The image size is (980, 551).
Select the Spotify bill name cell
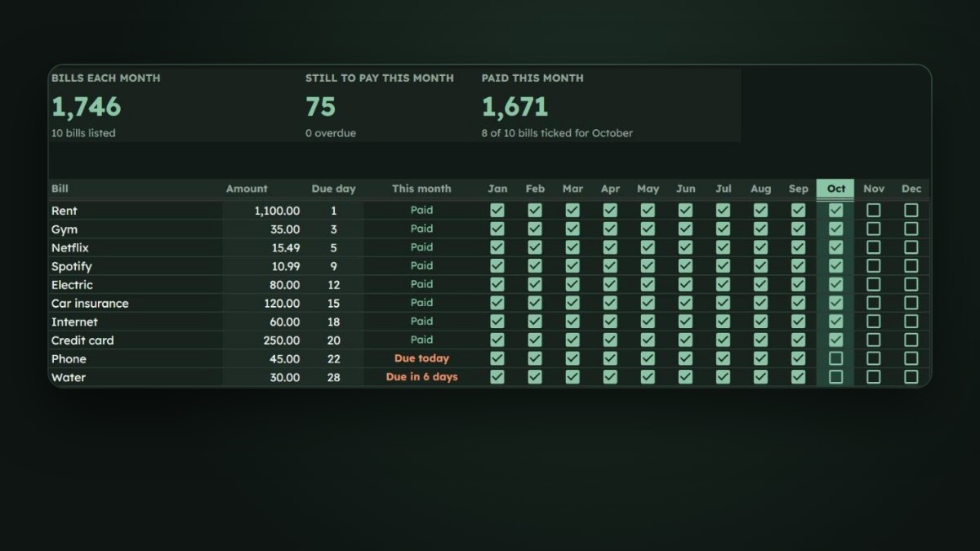[136, 266]
